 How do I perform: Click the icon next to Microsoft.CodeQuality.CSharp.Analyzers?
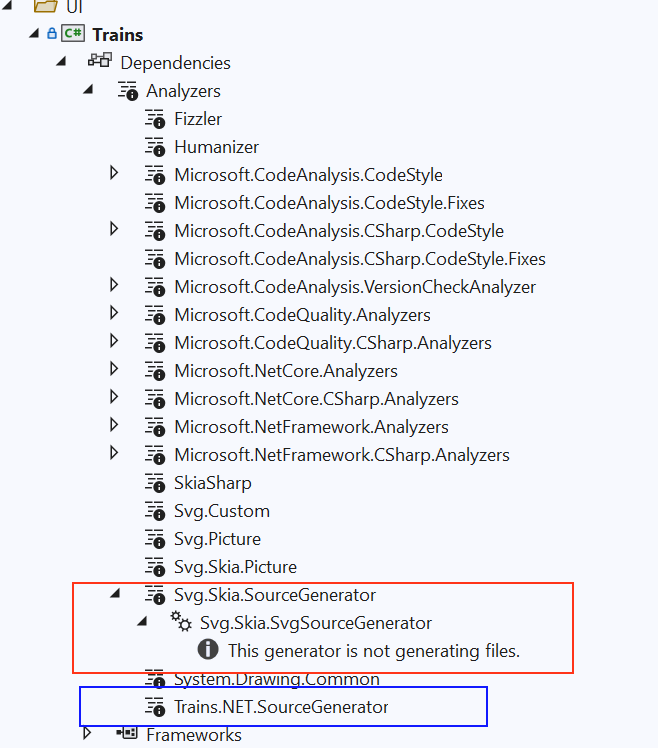pyautogui.click(x=155, y=343)
